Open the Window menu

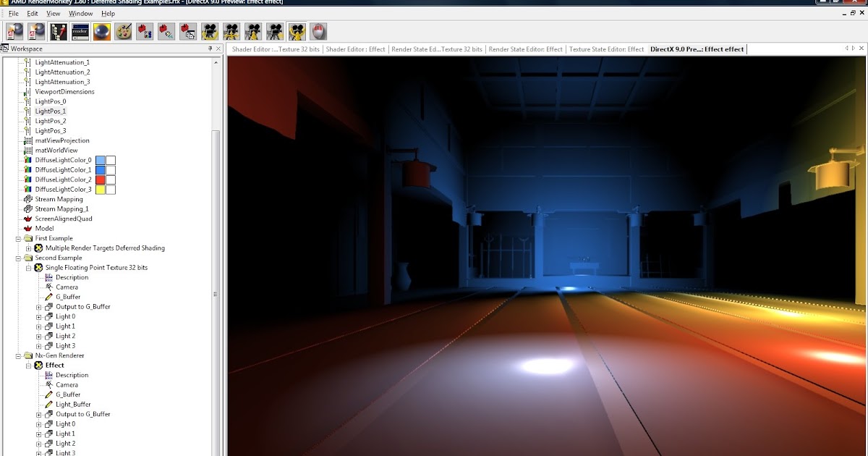(81, 13)
